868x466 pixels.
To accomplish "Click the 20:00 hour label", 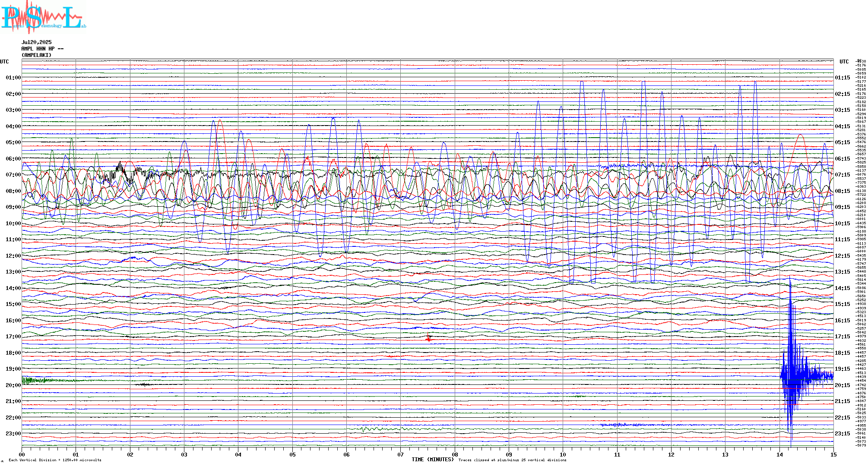I will (x=13, y=385).
